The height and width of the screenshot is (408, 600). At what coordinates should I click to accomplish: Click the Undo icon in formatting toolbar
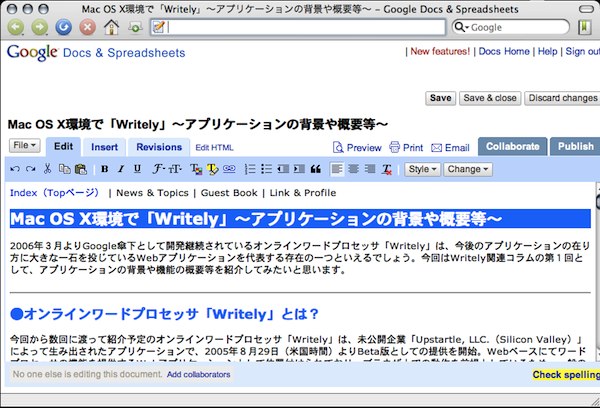[15, 169]
